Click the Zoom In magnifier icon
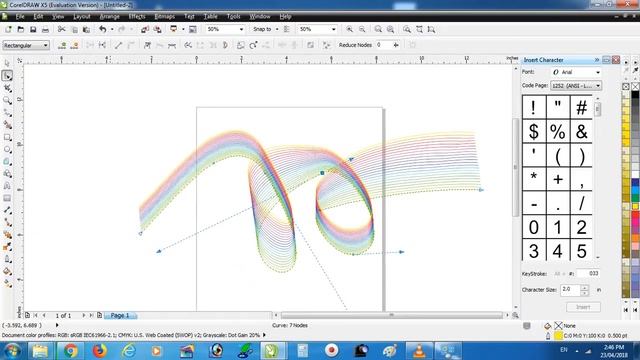Screen dimensions: 640x360 pos(349,29)
